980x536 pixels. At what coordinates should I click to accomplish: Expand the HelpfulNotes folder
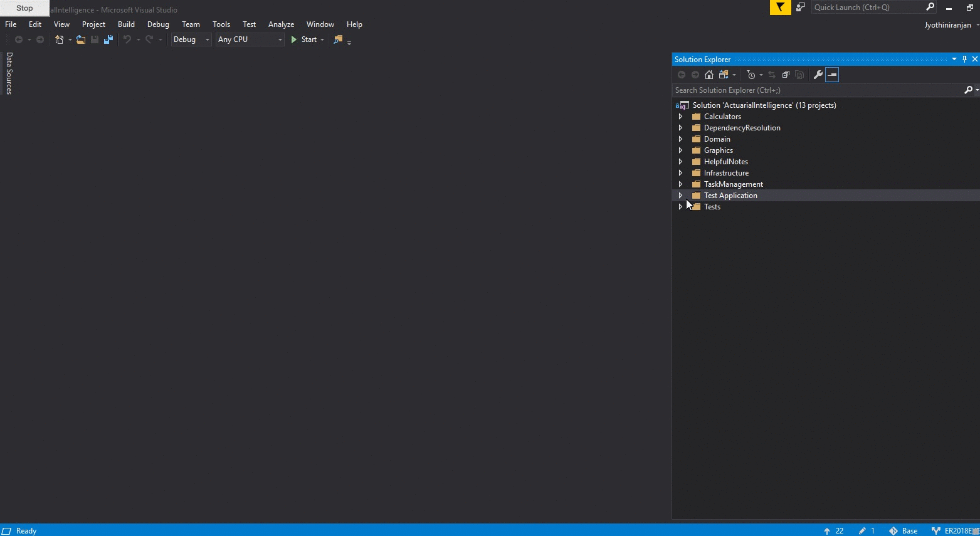680,162
